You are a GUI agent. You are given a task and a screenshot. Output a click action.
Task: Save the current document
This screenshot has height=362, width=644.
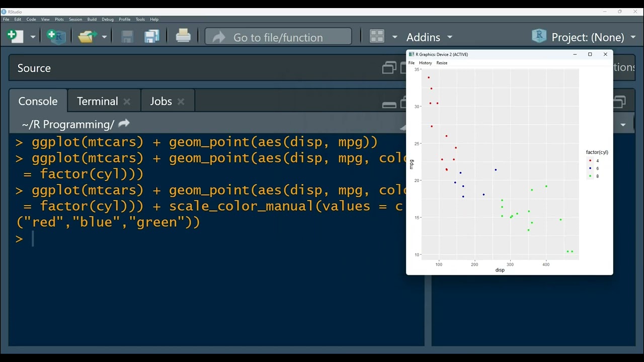127,37
